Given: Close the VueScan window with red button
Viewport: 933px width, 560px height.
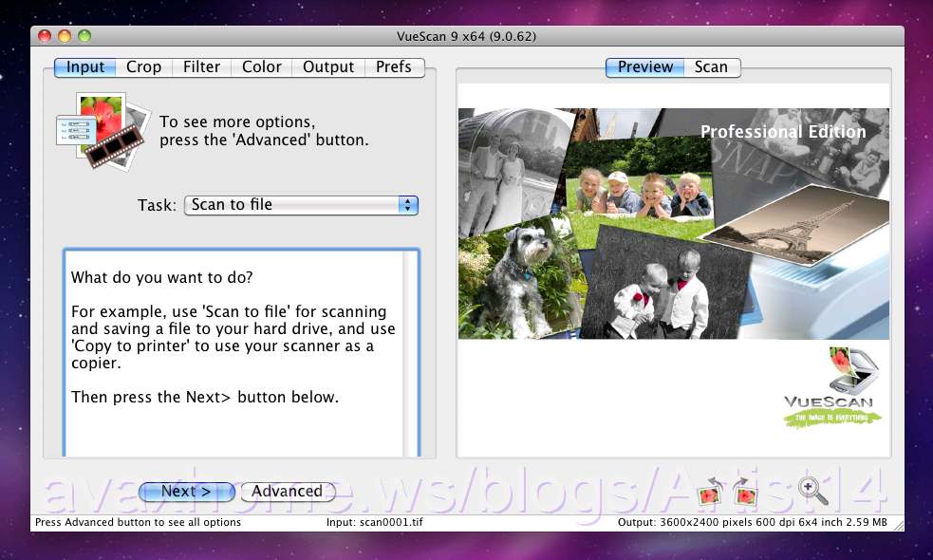Looking at the screenshot, I should 45,36.
